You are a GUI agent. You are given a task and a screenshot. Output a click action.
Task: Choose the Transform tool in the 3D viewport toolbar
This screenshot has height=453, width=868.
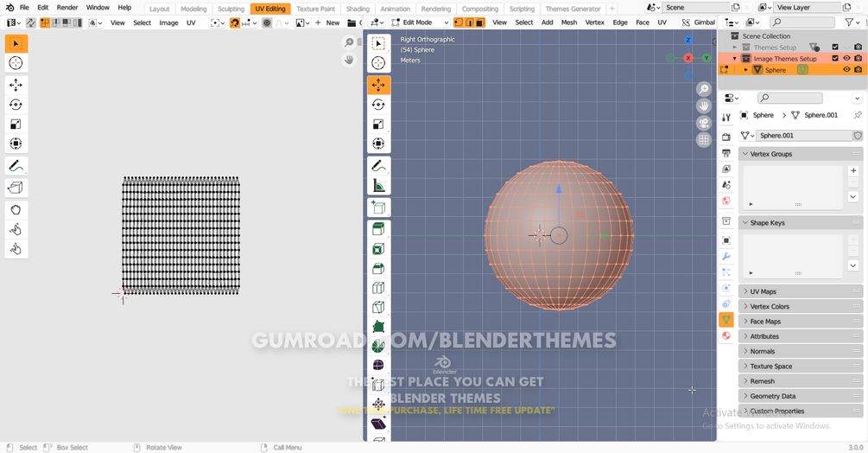click(x=378, y=144)
